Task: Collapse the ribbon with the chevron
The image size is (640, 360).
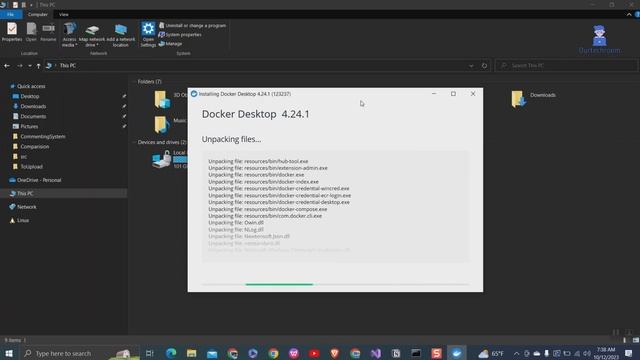Action: [629, 14]
